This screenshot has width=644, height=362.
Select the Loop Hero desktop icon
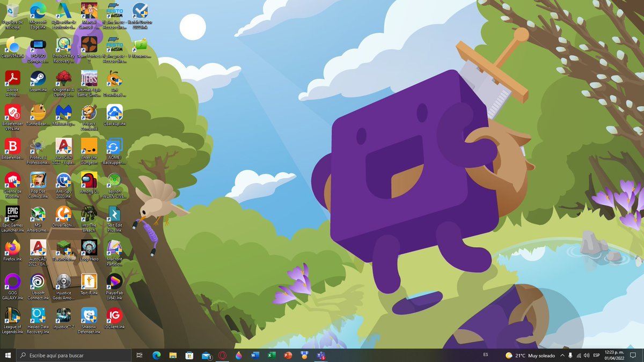click(89, 251)
